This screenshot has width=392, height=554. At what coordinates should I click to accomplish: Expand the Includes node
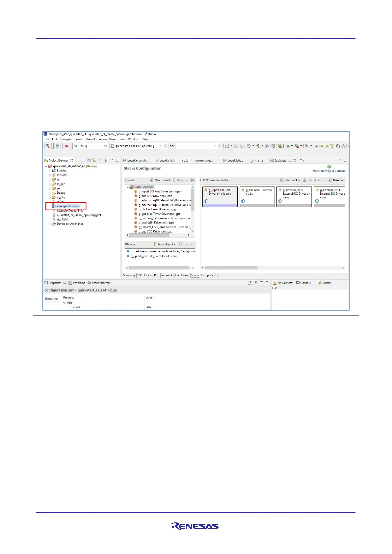[50, 175]
